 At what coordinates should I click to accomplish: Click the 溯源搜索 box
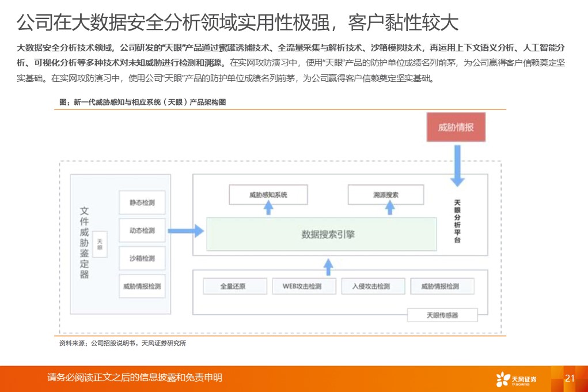[x=385, y=194]
